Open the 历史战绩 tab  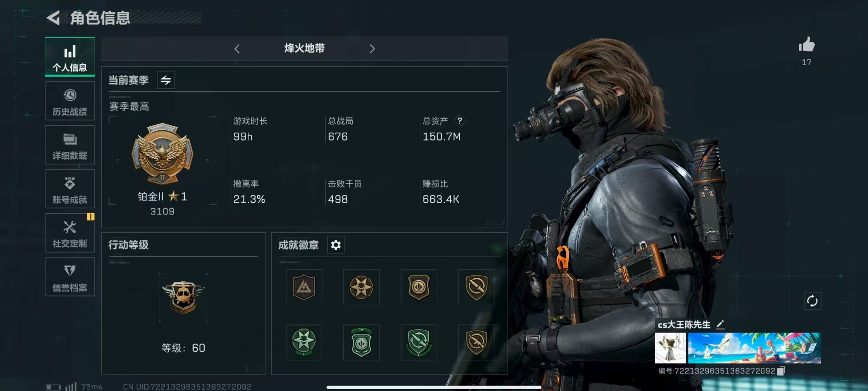tap(70, 101)
